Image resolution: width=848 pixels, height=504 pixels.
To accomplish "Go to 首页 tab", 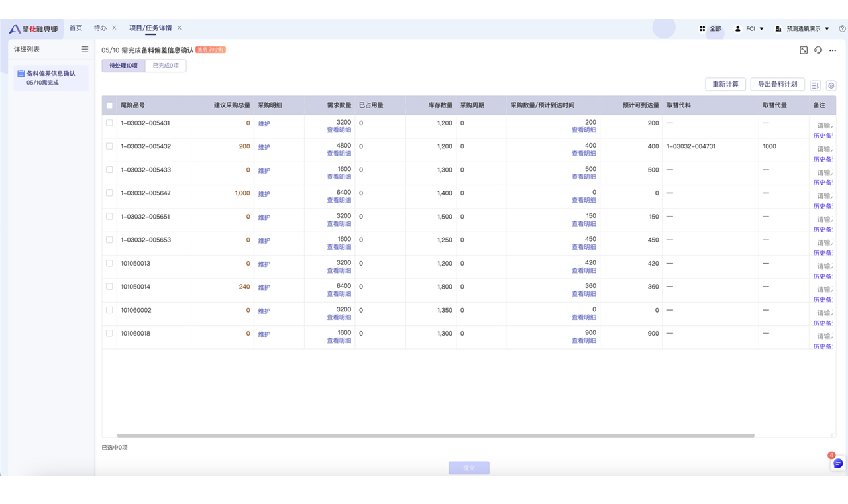I will [x=76, y=28].
